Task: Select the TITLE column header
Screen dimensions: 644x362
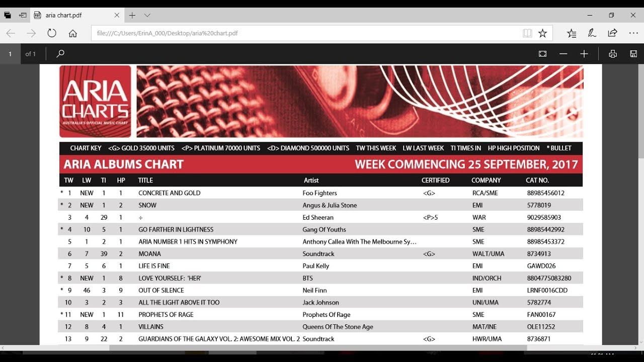Action: coord(145,180)
